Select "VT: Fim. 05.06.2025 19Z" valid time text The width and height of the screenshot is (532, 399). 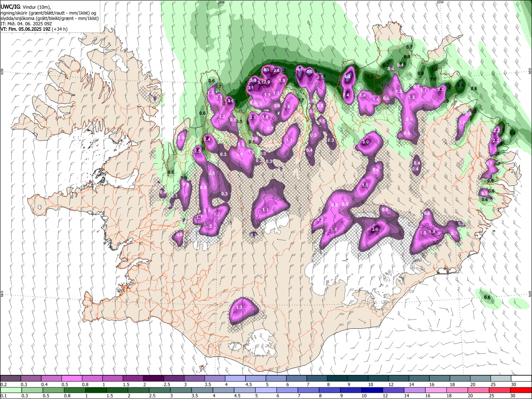[26, 29]
